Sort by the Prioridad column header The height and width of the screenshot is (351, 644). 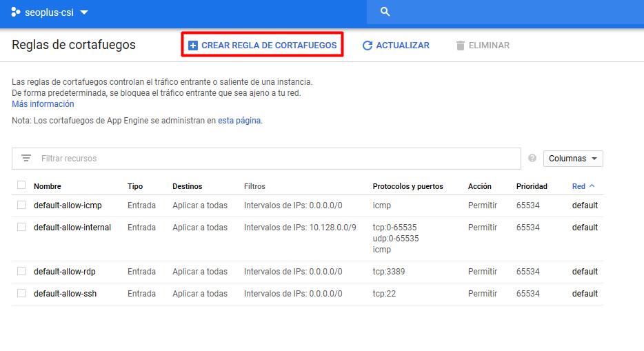[532, 186]
